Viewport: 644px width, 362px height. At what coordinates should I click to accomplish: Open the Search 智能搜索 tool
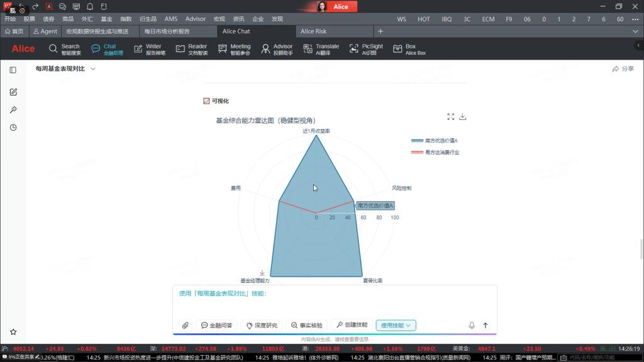(x=64, y=49)
